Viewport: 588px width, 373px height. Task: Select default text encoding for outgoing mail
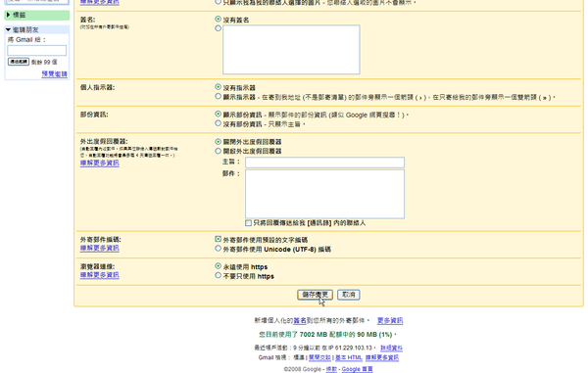point(218,239)
